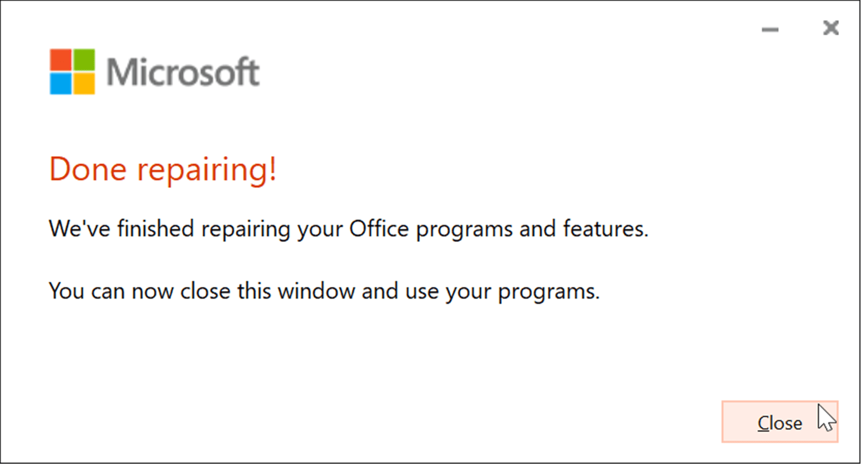Image resolution: width=868 pixels, height=464 pixels.
Task: Minimize the Office repair dialog
Action: [770, 29]
